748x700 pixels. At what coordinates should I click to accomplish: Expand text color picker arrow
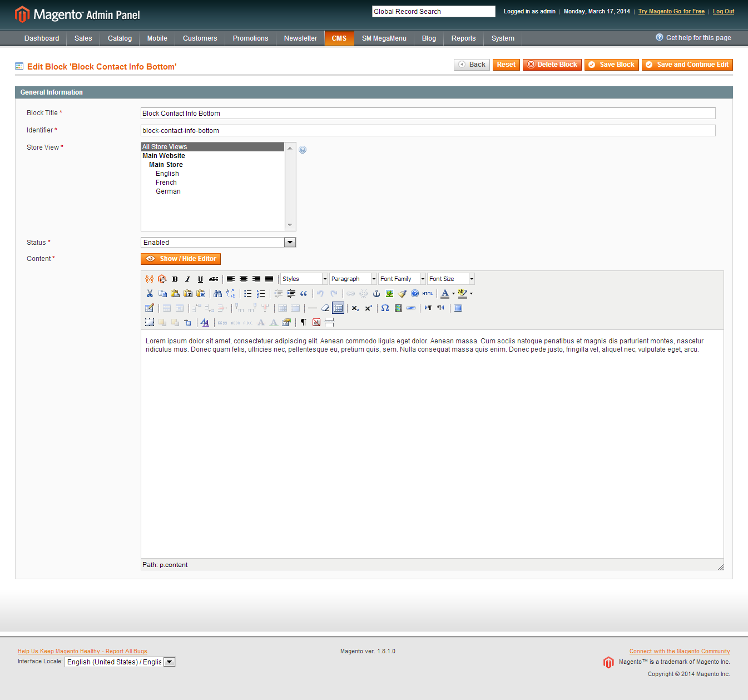[453, 293]
